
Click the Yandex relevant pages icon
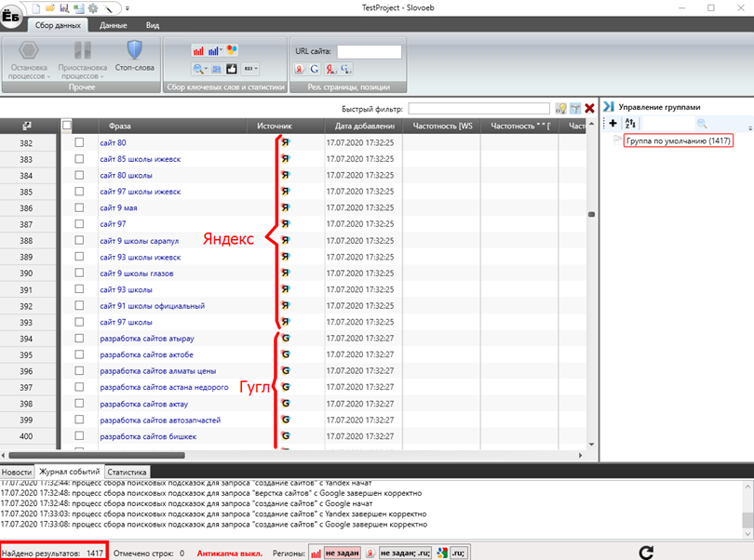click(299, 69)
